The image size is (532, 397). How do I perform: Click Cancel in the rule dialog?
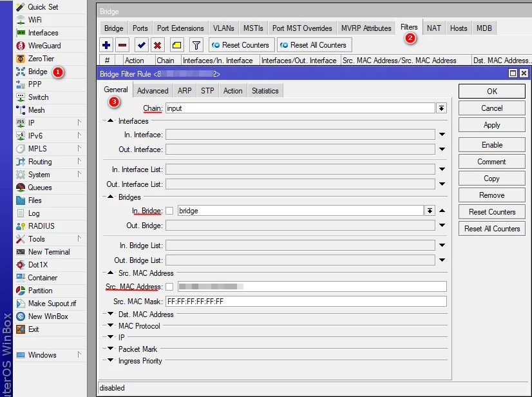pos(492,108)
